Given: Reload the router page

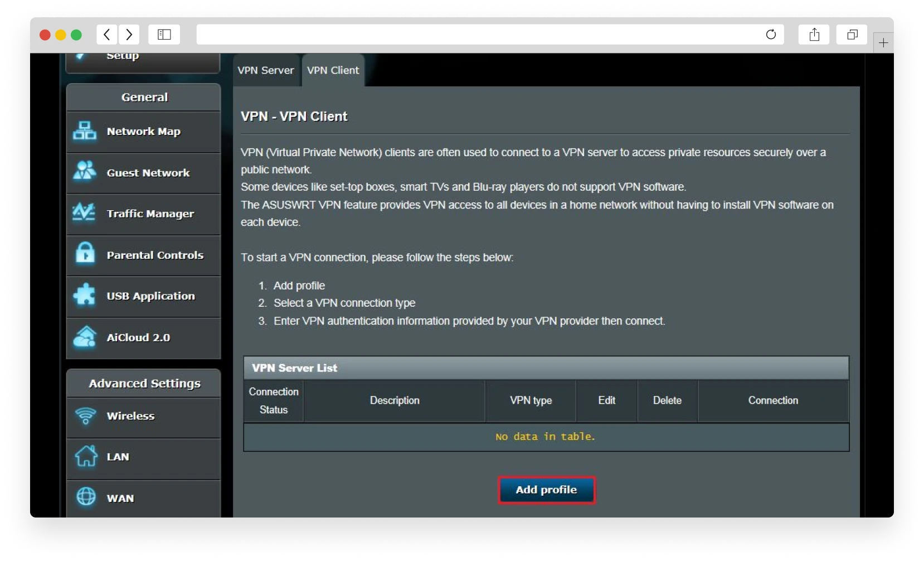Looking at the screenshot, I should pyautogui.click(x=771, y=35).
